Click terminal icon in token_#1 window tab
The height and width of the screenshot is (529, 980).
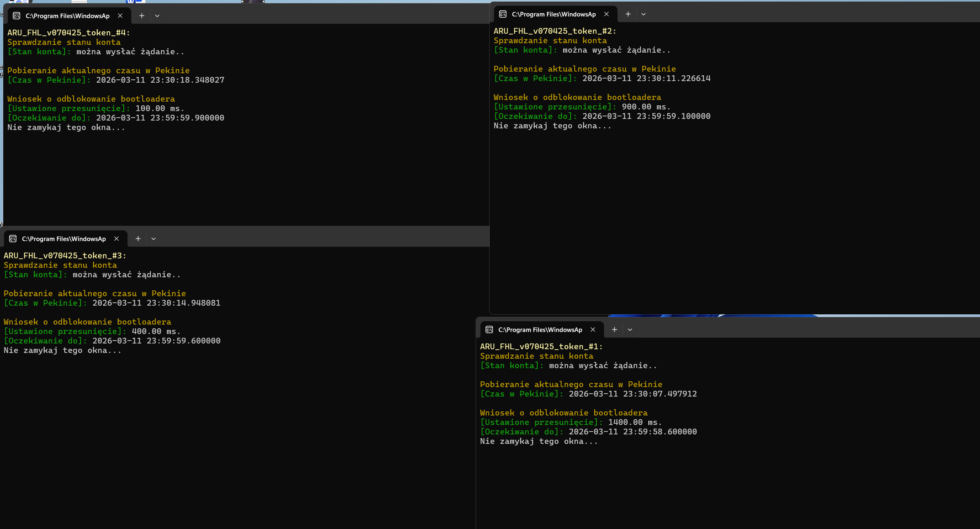tap(489, 329)
